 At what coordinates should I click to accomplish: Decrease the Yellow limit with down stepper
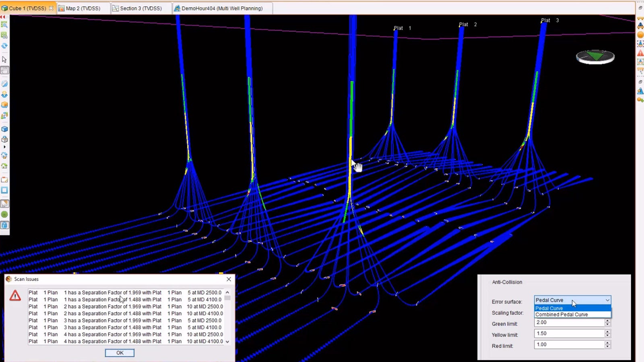tap(608, 335)
